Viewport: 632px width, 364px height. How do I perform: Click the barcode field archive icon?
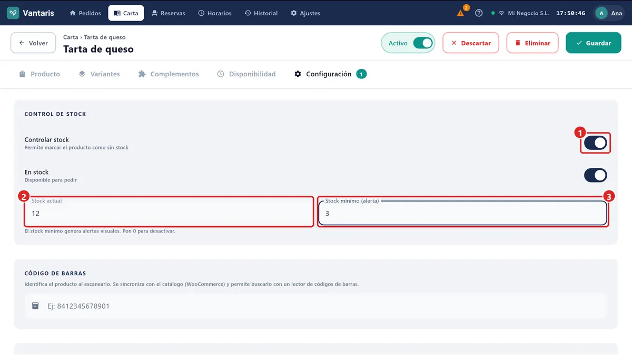[x=35, y=306]
